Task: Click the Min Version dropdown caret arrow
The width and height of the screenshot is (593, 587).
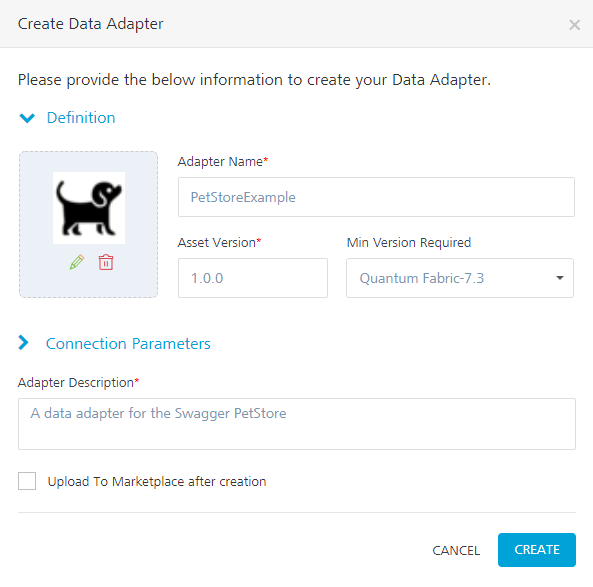Action: (560, 278)
